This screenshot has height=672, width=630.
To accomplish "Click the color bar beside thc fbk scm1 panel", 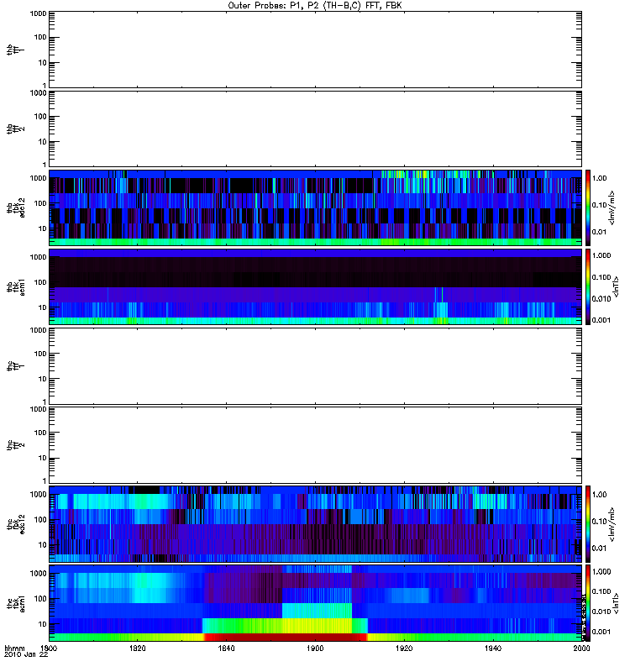I will point(588,603).
